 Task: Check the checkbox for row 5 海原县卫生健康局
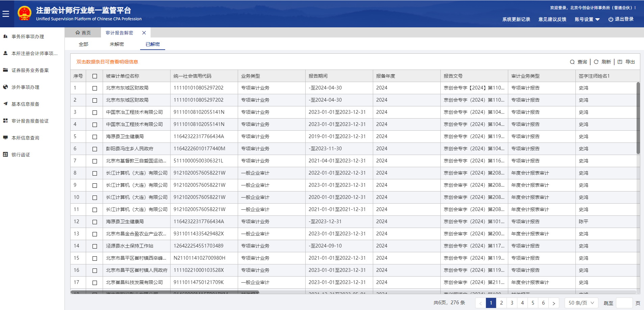pyautogui.click(x=95, y=137)
